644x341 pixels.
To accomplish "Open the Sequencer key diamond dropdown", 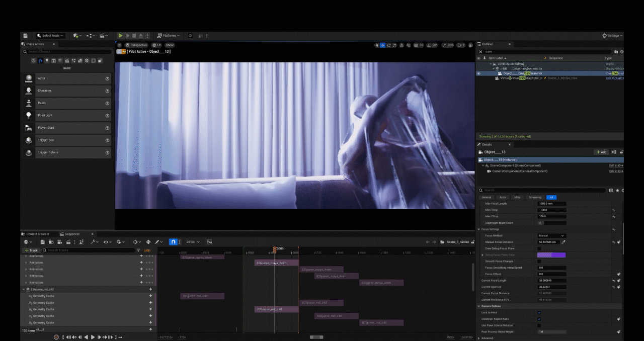I will pos(136,242).
